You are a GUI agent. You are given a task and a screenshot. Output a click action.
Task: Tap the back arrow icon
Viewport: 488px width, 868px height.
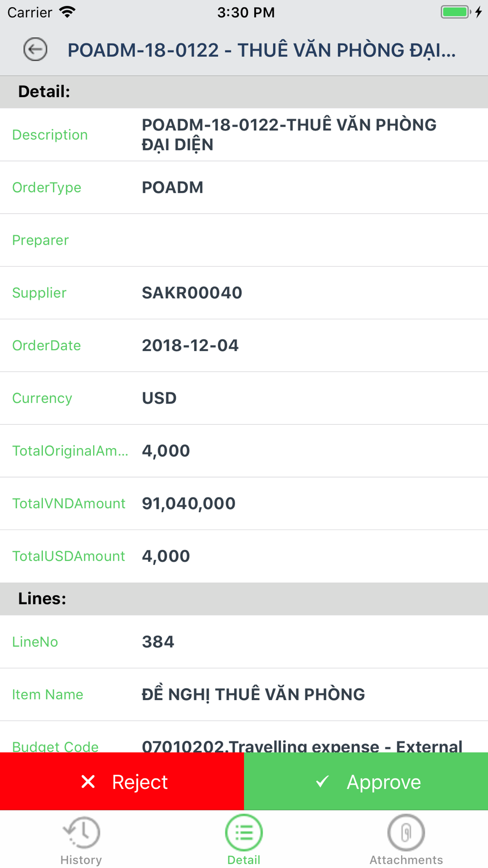(35, 49)
